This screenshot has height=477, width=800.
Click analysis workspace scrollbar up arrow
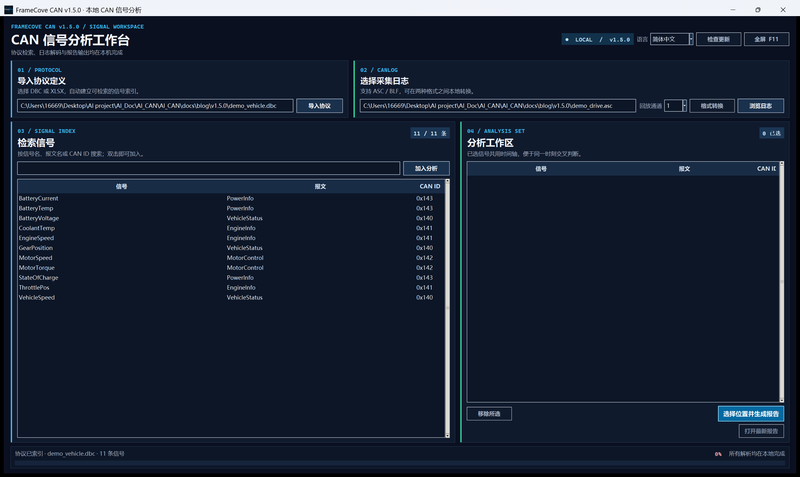pyautogui.click(x=782, y=164)
